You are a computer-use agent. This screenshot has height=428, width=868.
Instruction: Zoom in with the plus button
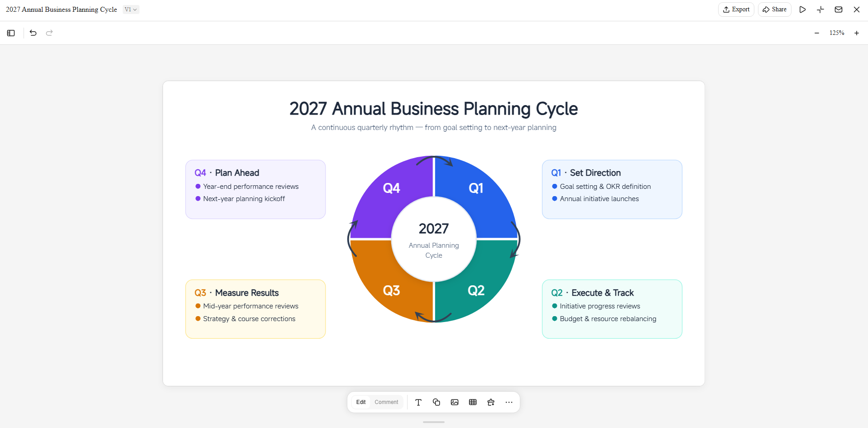857,33
